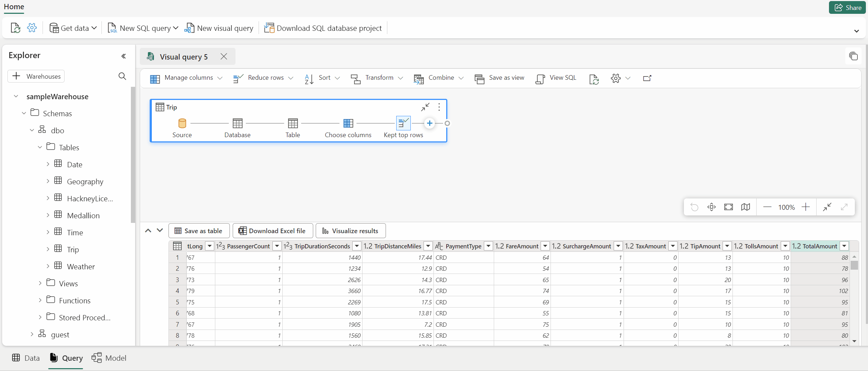Select the Choose columns step

tap(348, 123)
